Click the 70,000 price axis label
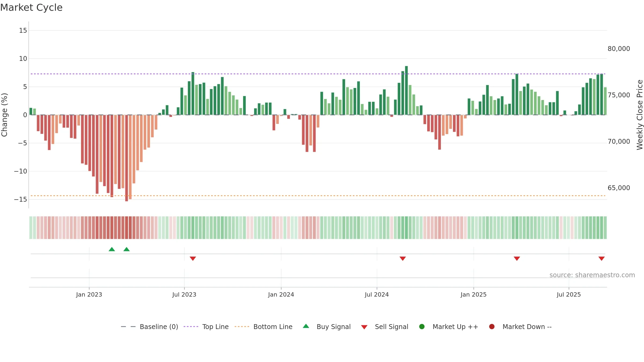 [x=619, y=142]
